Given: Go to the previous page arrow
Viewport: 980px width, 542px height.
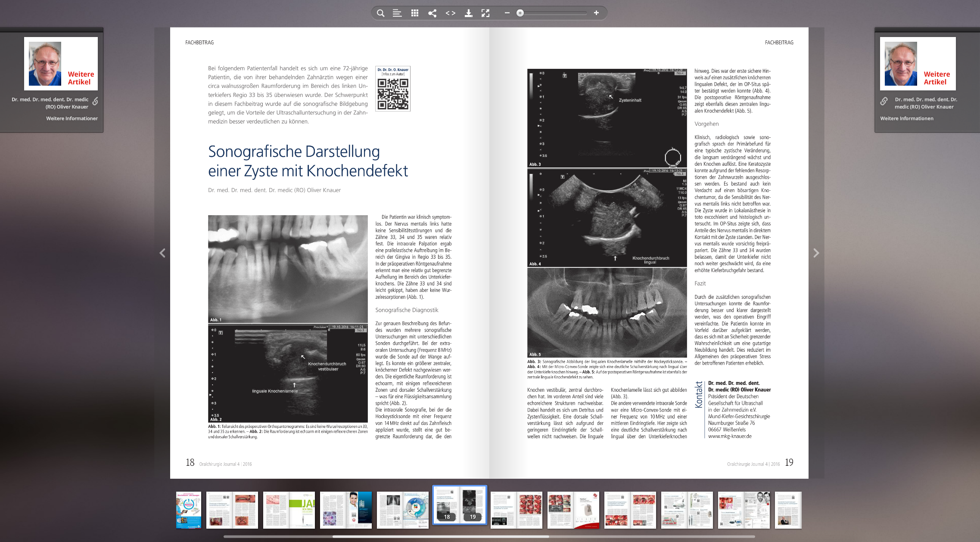Looking at the screenshot, I should tap(162, 253).
